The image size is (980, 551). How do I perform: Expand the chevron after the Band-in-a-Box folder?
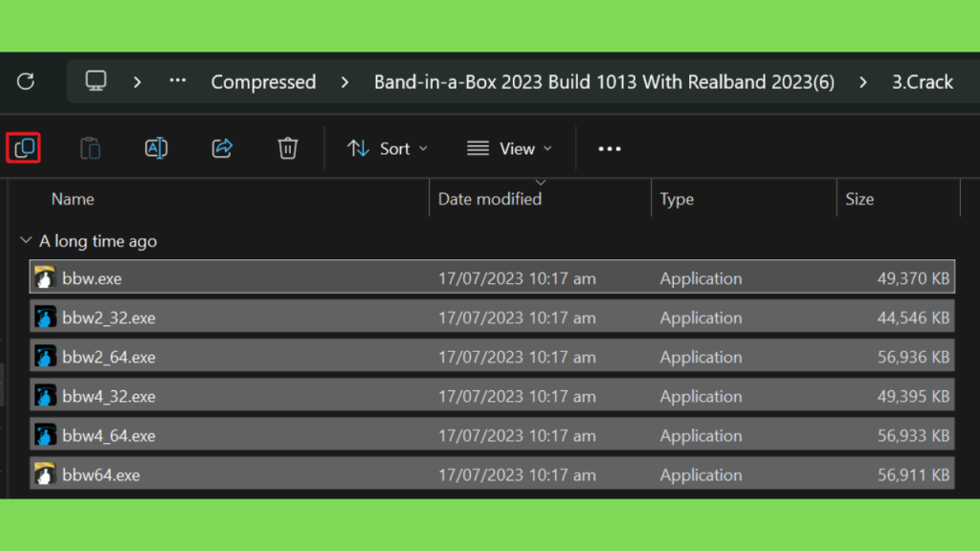(x=863, y=82)
